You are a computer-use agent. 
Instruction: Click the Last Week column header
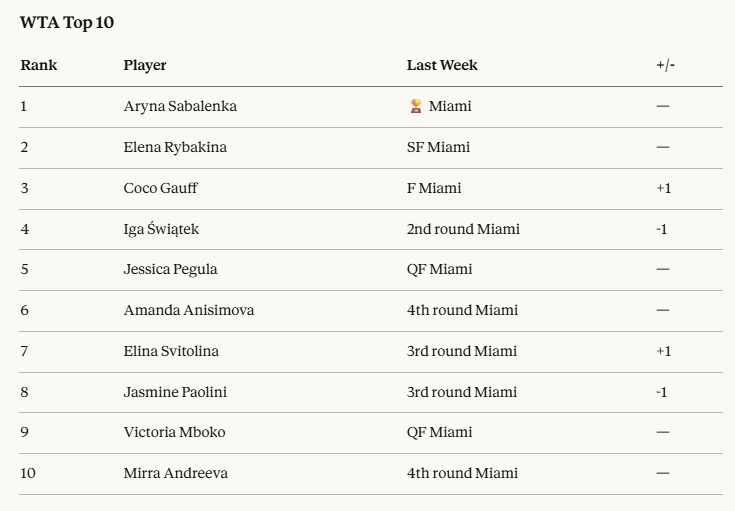(442, 66)
